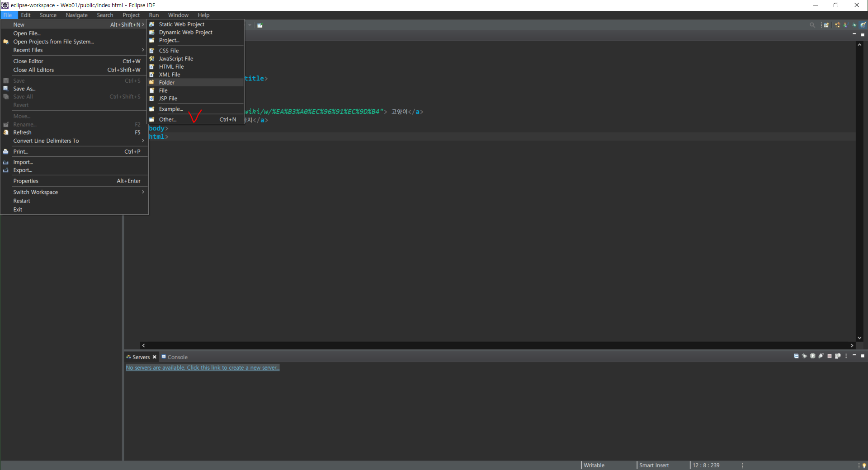This screenshot has width=868, height=470.
Task: Expand the Switch Workspace submenu
Action: pos(75,192)
